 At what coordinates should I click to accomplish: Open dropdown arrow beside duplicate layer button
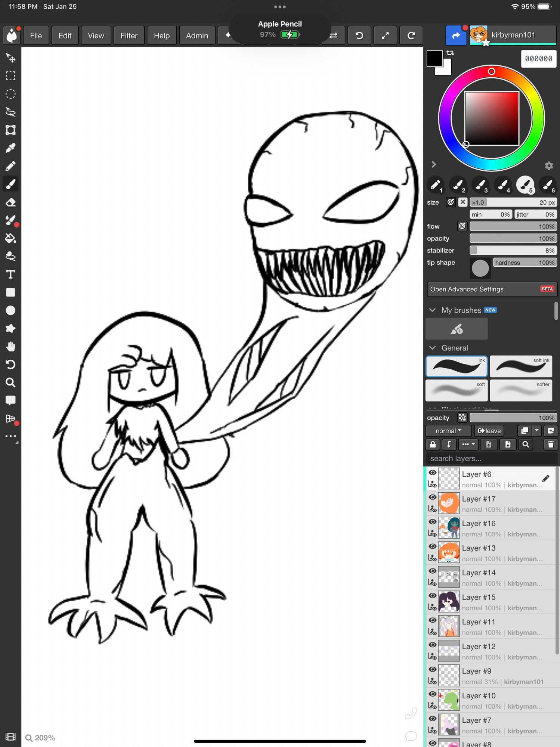[x=537, y=431]
